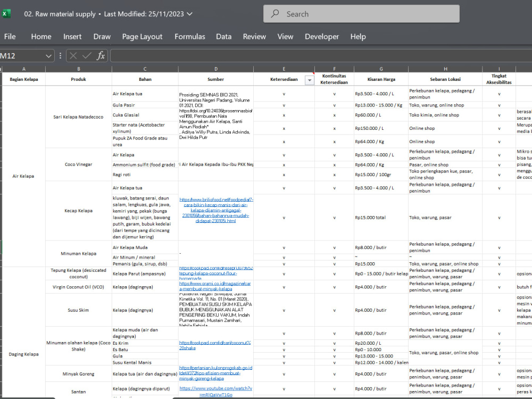The height and width of the screenshot is (399, 532).
Task: Click the search magnifier icon
Action: [x=275, y=14]
